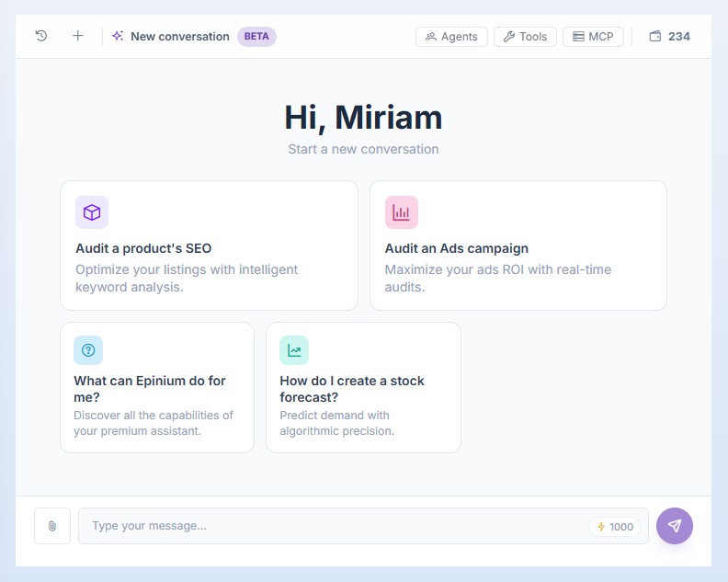Click the blue question mark icon
Image resolution: width=728 pixels, height=582 pixels.
[x=88, y=350]
